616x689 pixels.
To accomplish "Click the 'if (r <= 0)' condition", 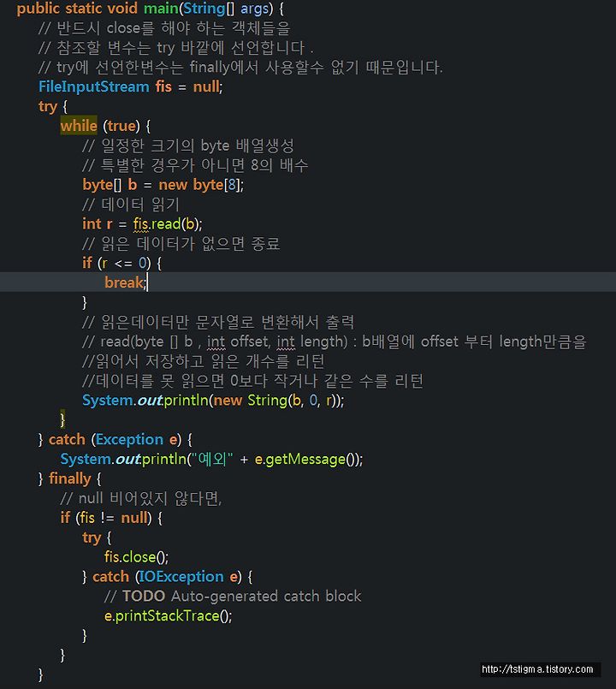I will 116,263.
